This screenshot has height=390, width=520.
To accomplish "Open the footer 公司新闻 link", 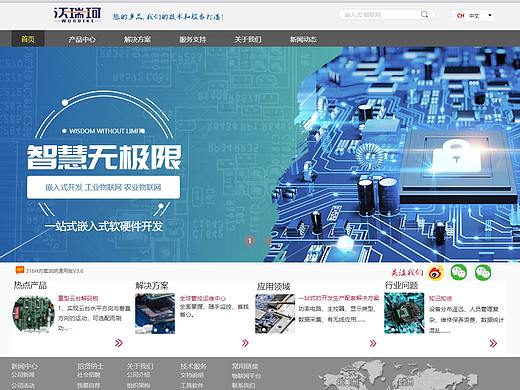I will 23,375.
